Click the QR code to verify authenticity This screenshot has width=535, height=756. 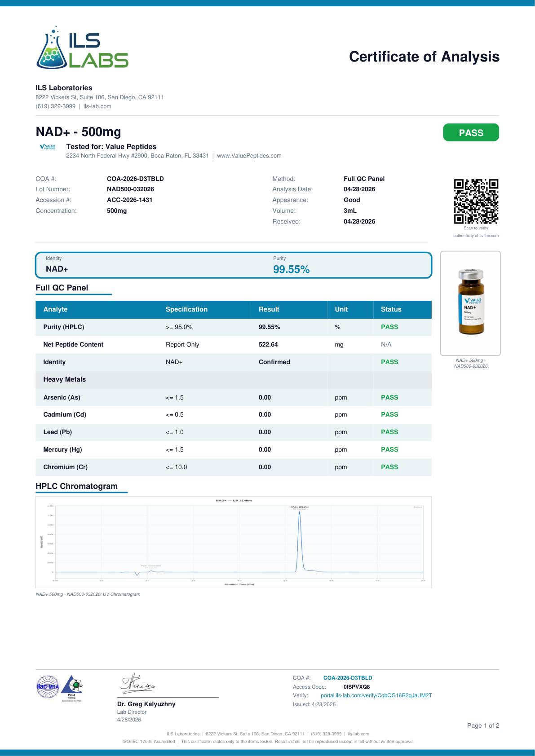tap(476, 201)
